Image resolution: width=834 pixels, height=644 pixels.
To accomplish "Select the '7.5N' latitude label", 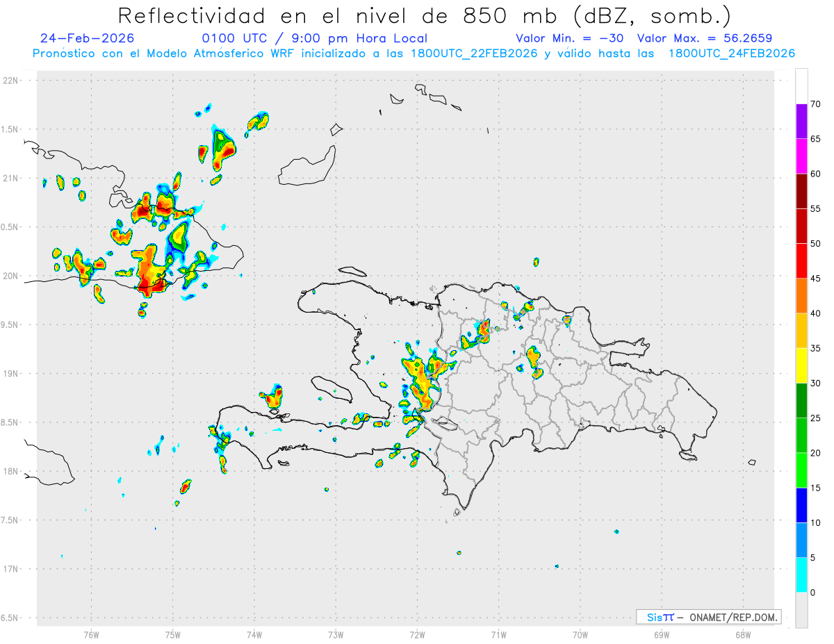I will pos(10,520).
